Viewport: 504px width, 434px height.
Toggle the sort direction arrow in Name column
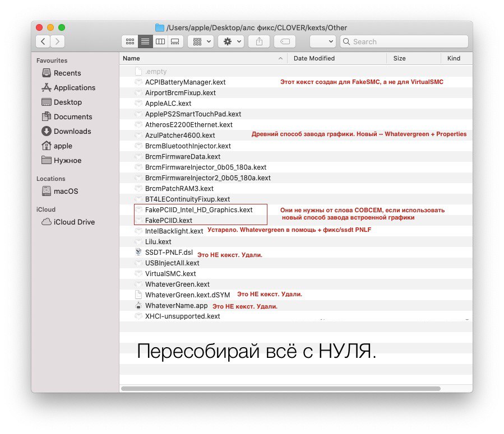(x=281, y=58)
